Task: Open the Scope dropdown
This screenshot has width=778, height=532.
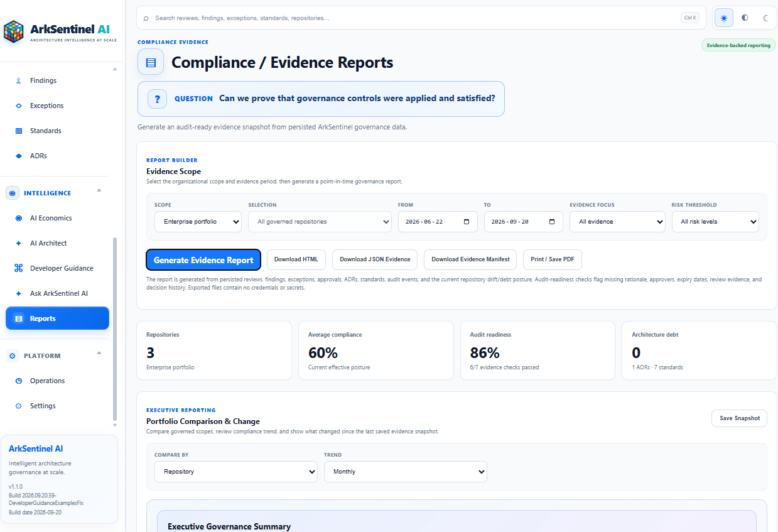Action: coord(198,222)
